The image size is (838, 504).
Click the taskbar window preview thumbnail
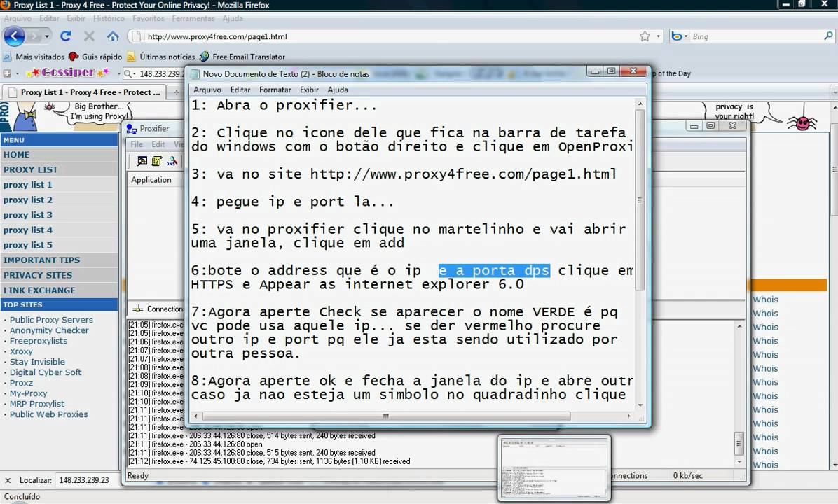point(554,468)
